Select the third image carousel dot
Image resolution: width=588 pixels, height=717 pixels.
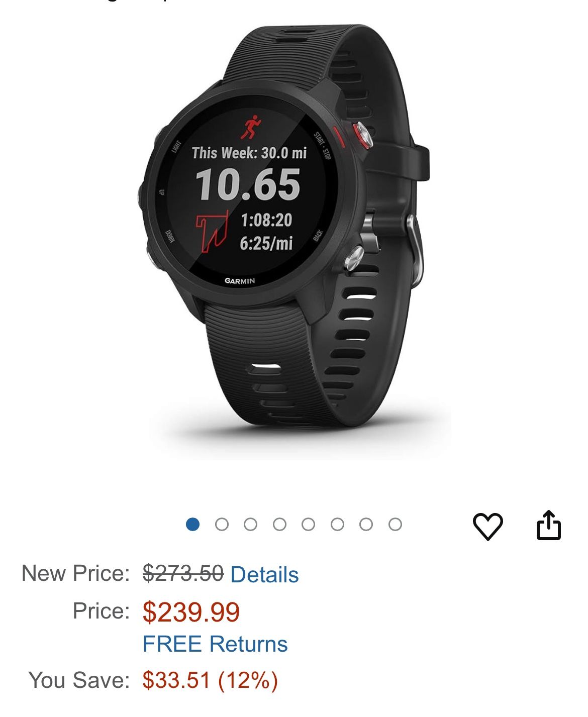(250, 525)
